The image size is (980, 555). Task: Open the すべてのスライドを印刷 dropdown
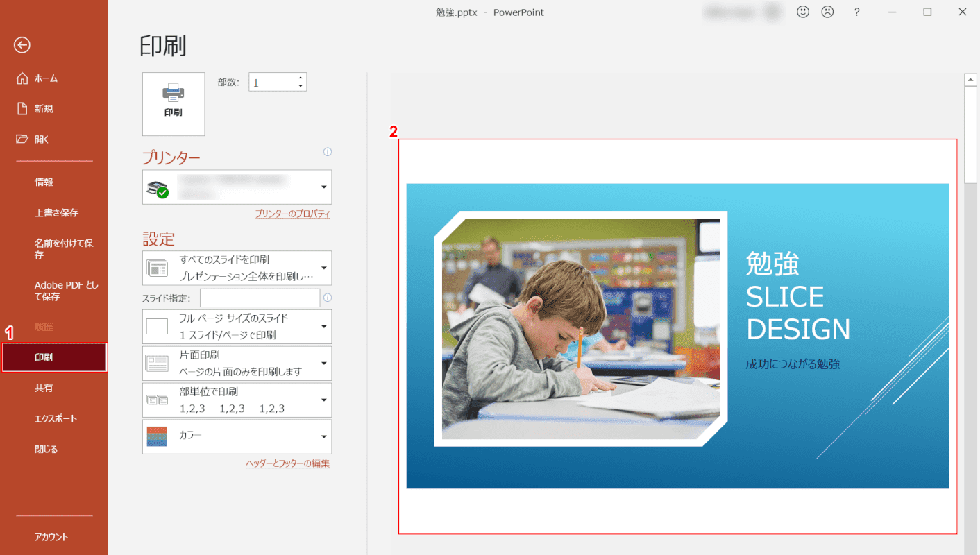point(237,268)
